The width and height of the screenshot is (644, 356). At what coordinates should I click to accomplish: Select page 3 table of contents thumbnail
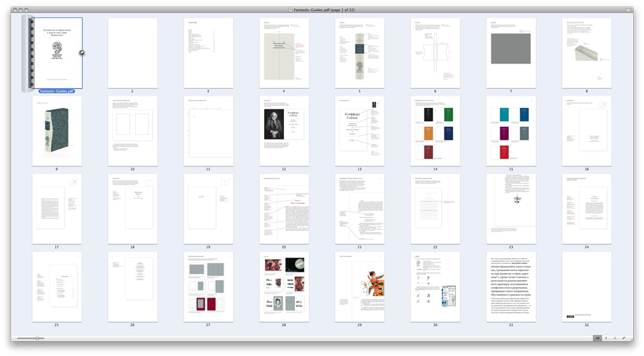(x=208, y=53)
